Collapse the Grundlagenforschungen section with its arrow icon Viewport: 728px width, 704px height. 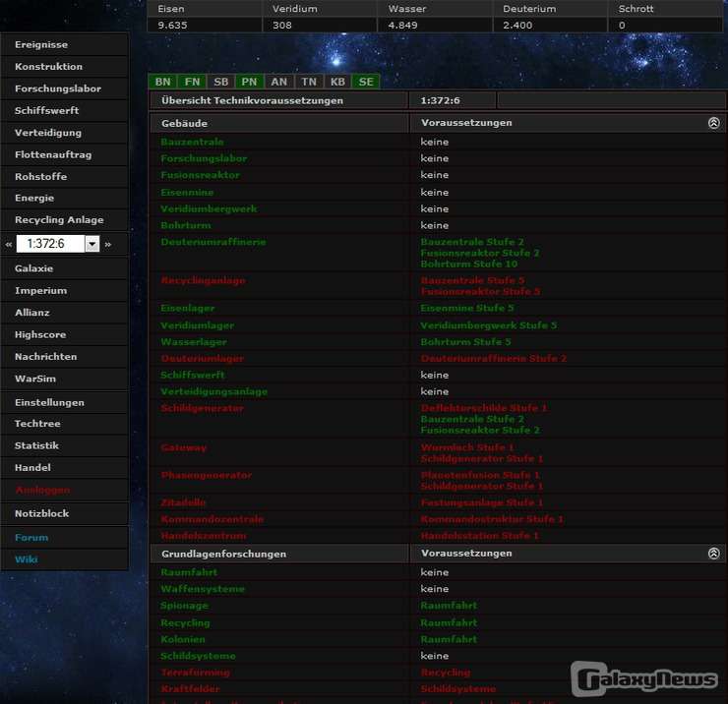coord(713,554)
